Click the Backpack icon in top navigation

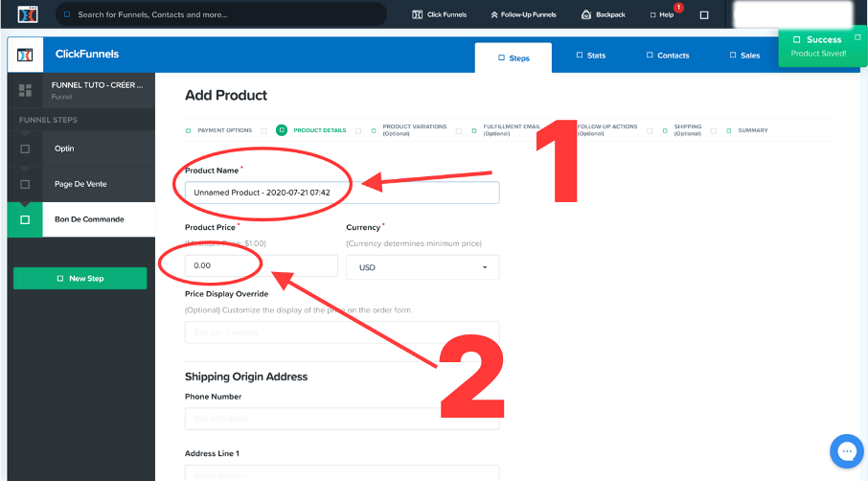pyautogui.click(x=586, y=14)
